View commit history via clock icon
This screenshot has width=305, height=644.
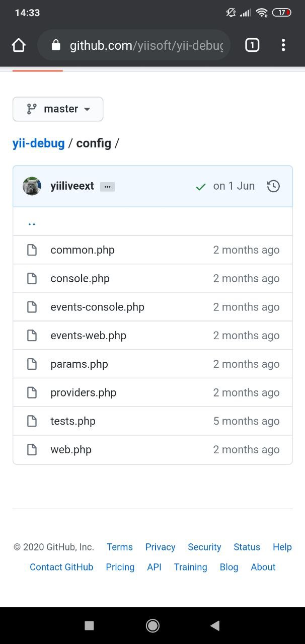(273, 186)
